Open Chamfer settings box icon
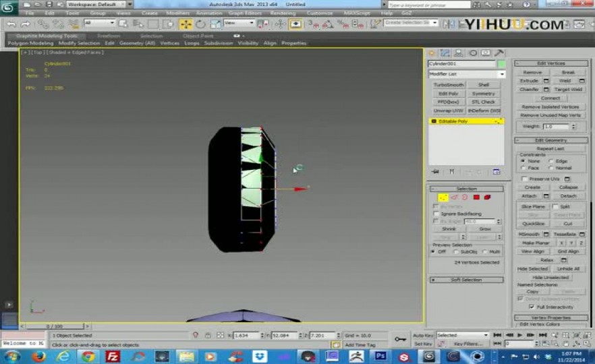Screen dimensions: 595x364 pyautogui.click(x=546, y=90)
